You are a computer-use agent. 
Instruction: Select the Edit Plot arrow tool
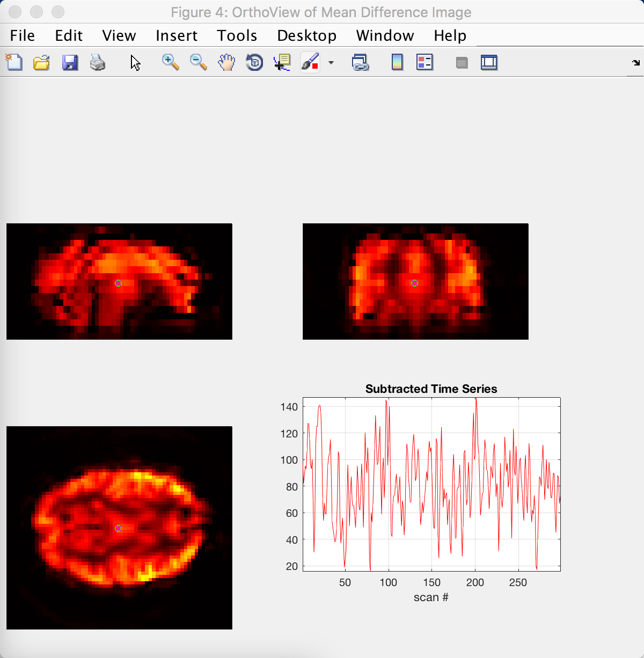(135, 63)
